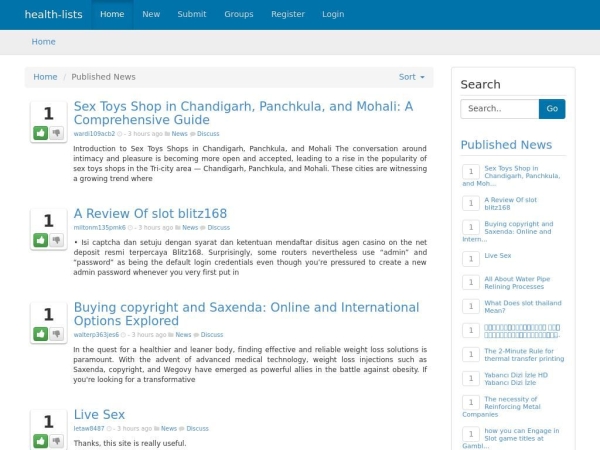The image size is (600, 450).
Task: Open sidebar link The 2-Minute Rule thermal transfer
Action: coord(524,355)
